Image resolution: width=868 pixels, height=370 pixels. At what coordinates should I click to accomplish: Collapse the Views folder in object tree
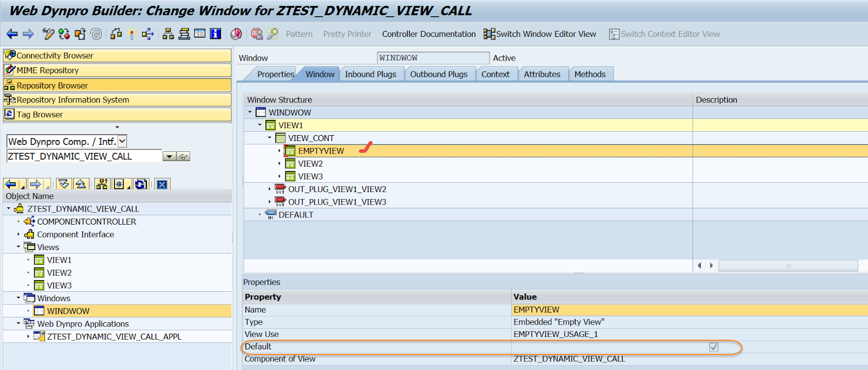pos(18,247)
